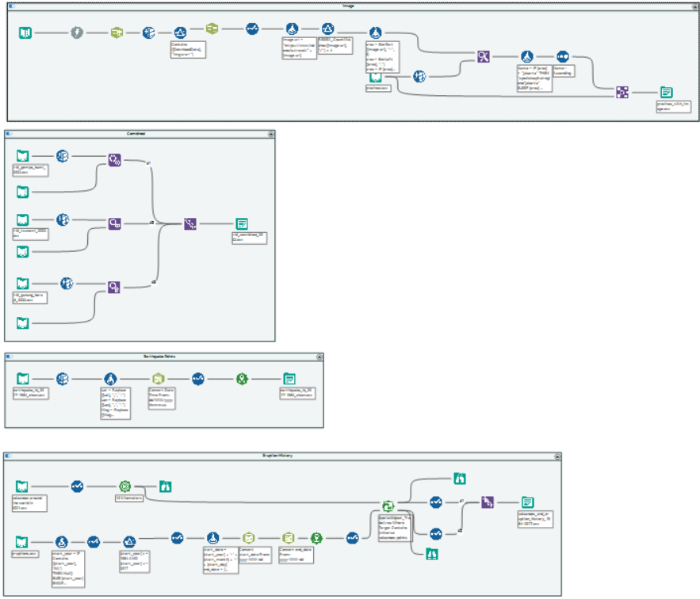Select the Input Data tool in Earthquake Points
This screenshot has width=700, height=599.
click(x=23, y=379)
